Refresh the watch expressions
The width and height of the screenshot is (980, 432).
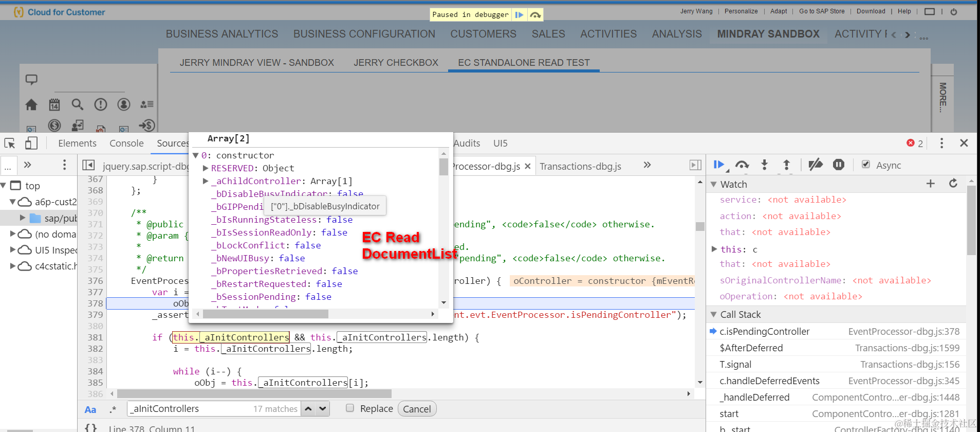(953, 184)
